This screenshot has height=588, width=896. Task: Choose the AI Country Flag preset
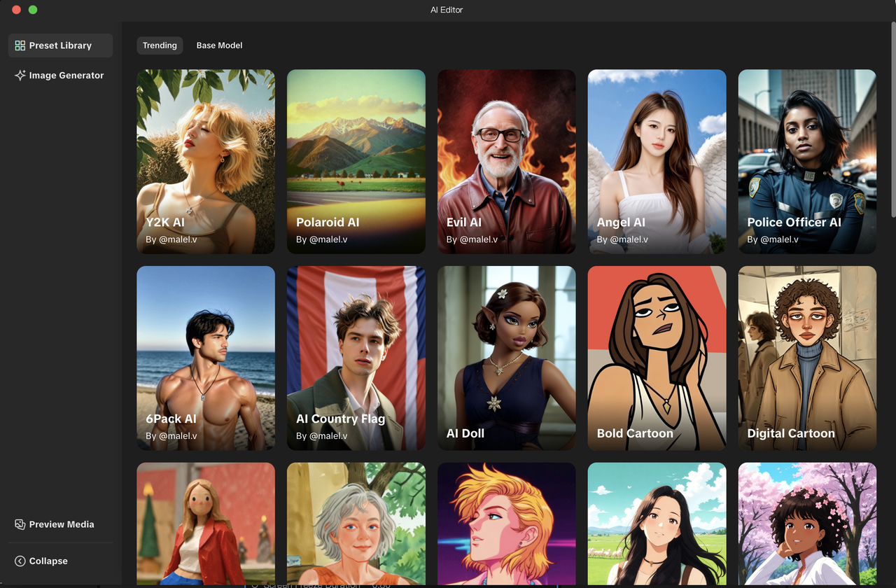[x=356, y=358]
